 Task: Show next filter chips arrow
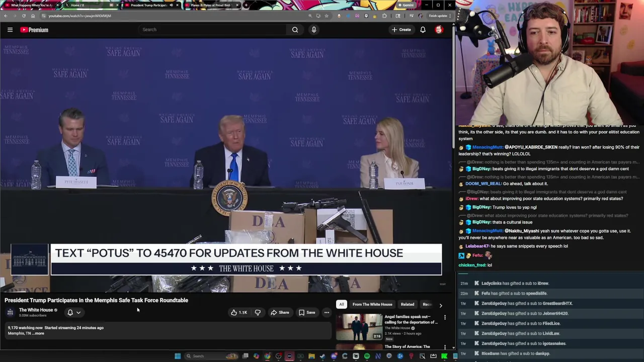coord(441,305)
